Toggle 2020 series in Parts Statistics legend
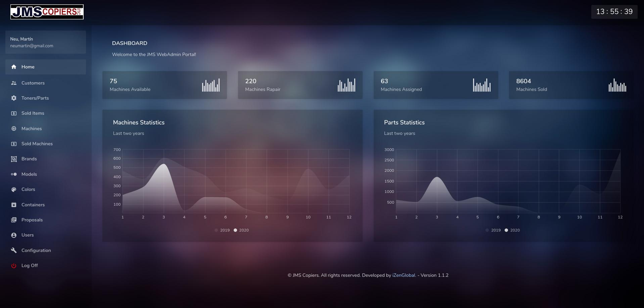The height and width of the screenshot is (308, 644). (512, 230)
